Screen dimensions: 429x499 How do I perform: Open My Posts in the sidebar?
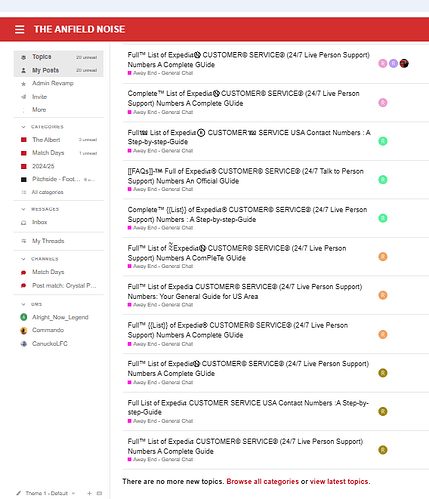58,70
